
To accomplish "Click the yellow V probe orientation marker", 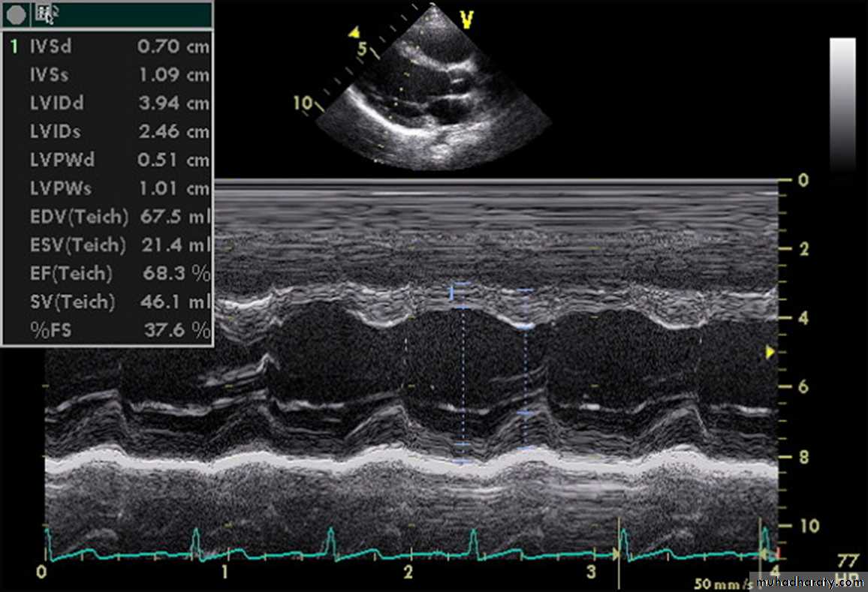I will click(467, 19).
